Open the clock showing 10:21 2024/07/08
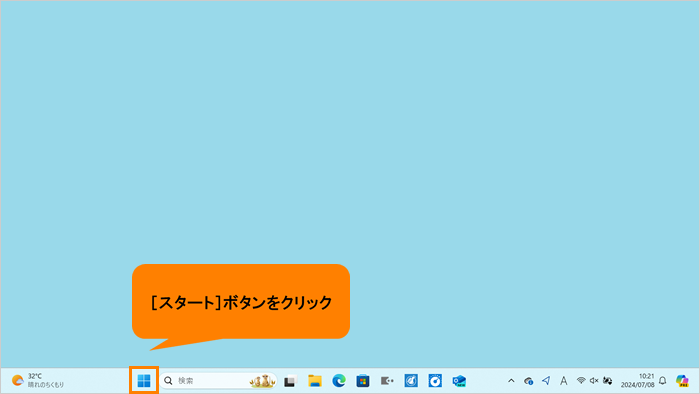This screenshot has width=700, height=394. click(x=638, y=381)
